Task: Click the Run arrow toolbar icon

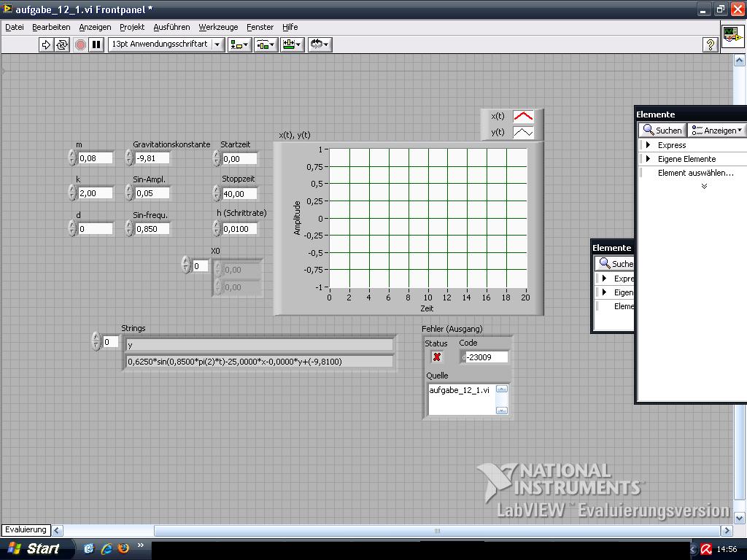Action: coord(46,44)
